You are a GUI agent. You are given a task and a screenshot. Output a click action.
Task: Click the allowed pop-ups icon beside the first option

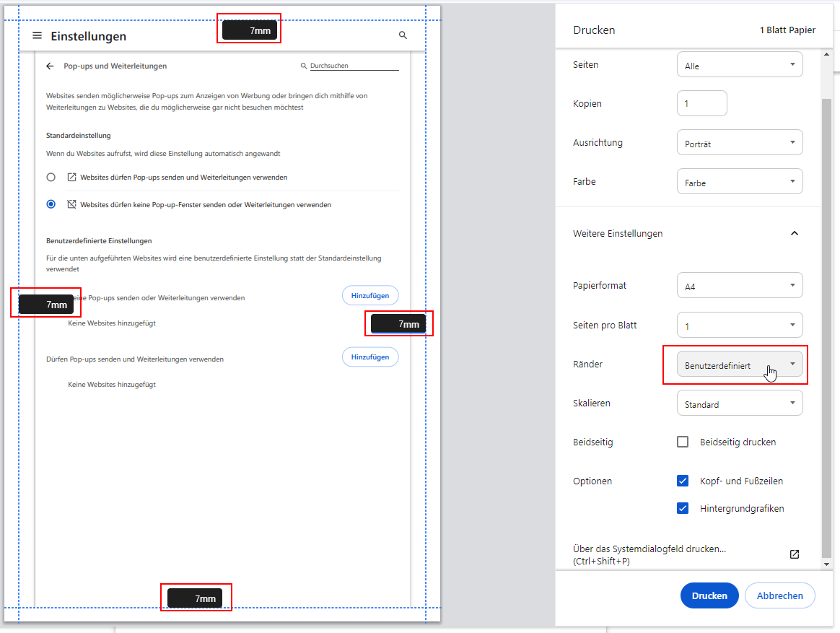click(x=71, y=177)
